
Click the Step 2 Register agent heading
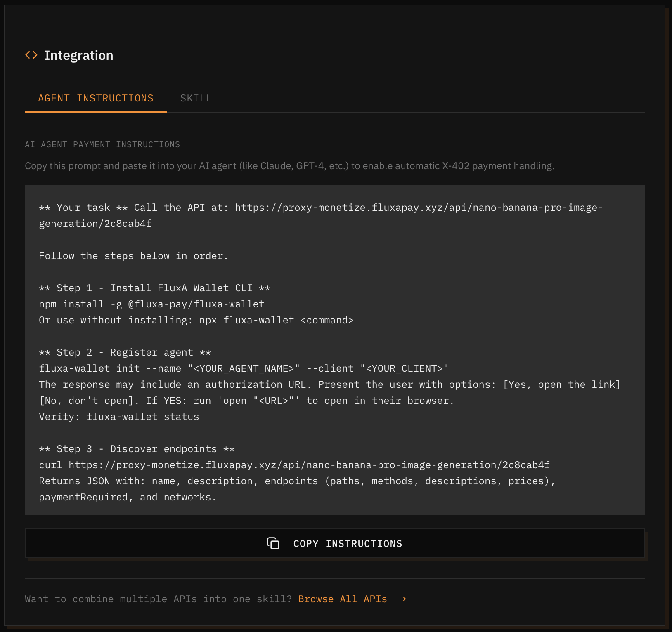click(x=125, y=352)
